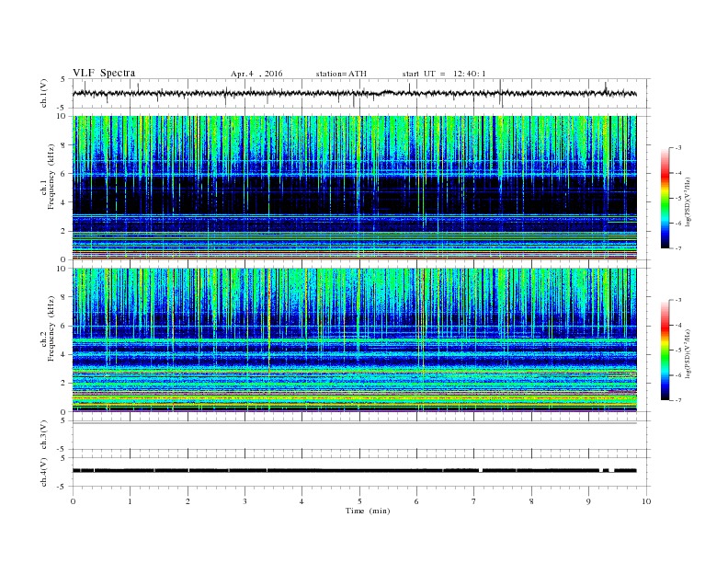The height and width of the screenshot is (563, 728).
Task: Click the "ch.1(V)" waveform axis label
Action: click(x=44, y=94)
